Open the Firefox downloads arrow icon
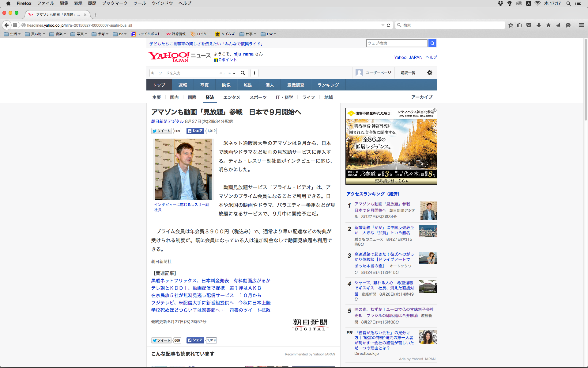 539,25
